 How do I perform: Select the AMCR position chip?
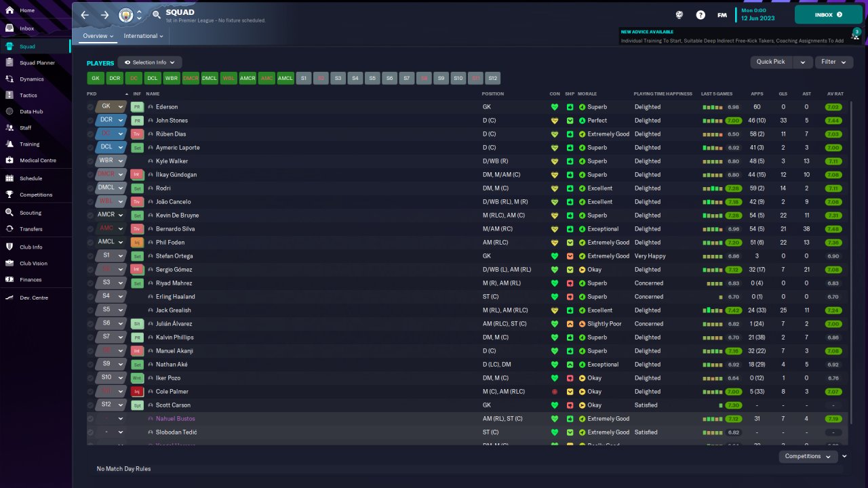pyautogui.click(x=248, y=78)
